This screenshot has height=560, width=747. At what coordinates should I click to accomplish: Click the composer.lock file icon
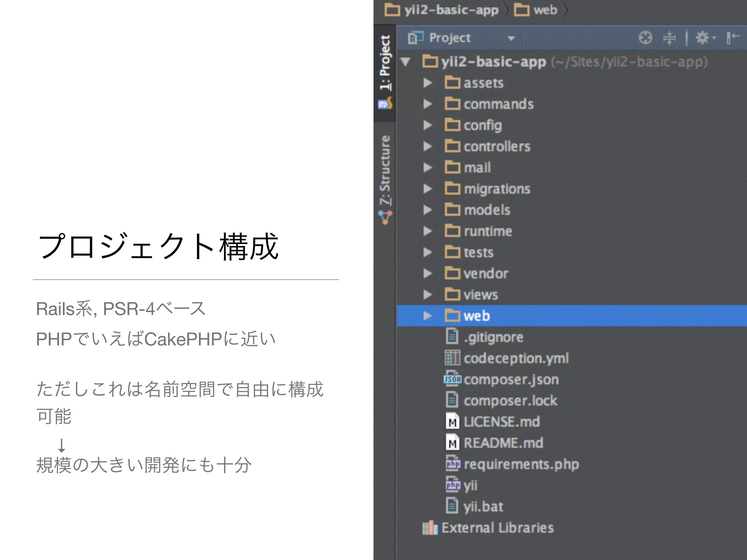452,400
